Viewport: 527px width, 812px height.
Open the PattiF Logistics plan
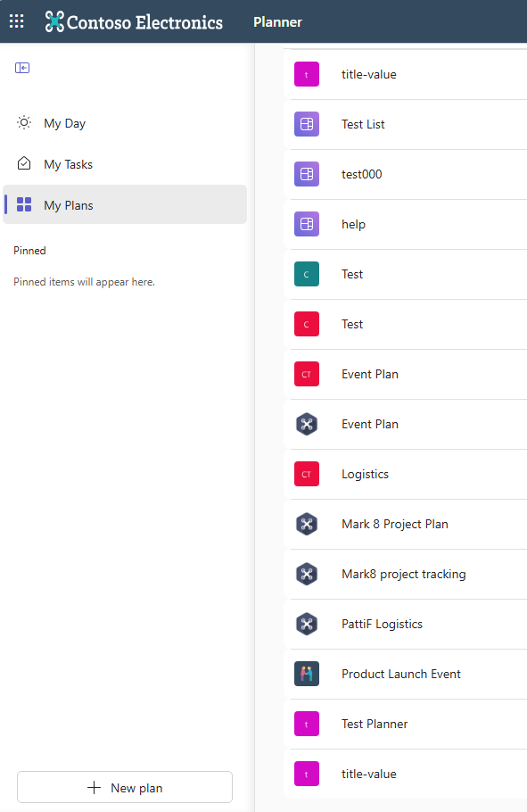click(406, 624)
